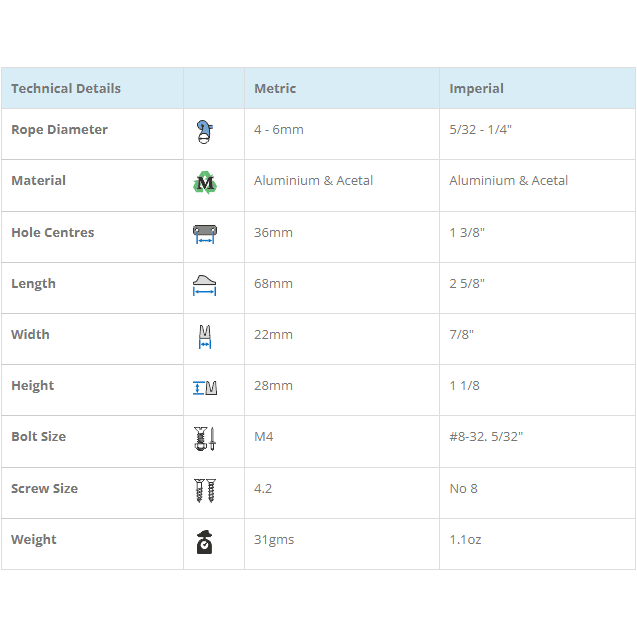Click the M4 bolt size value

pos(265,437)
